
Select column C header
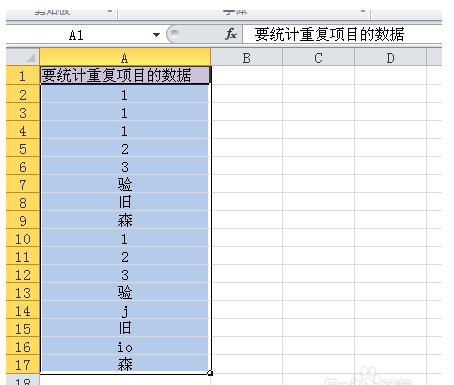318,58
